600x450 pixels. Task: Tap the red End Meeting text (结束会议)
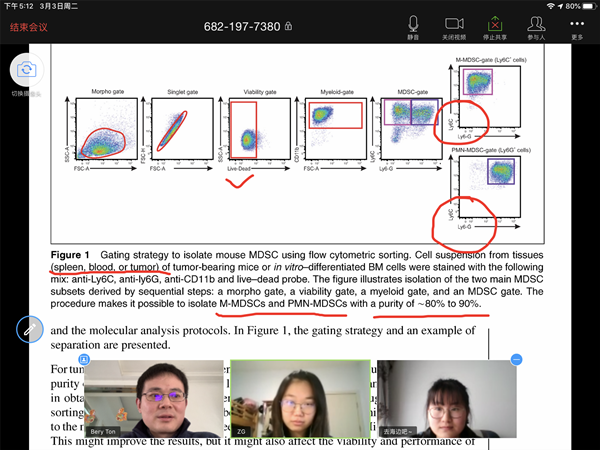pos(31,27)
